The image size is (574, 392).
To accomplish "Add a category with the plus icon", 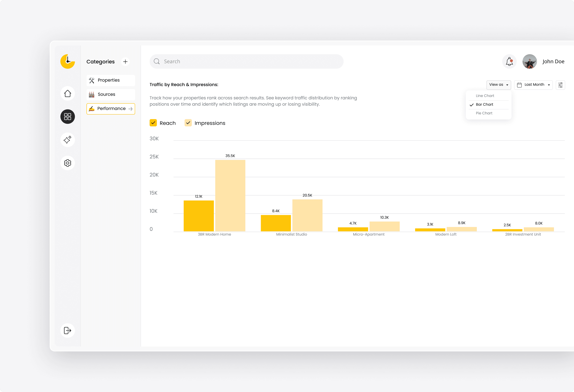I will click(x=125, y=61).
